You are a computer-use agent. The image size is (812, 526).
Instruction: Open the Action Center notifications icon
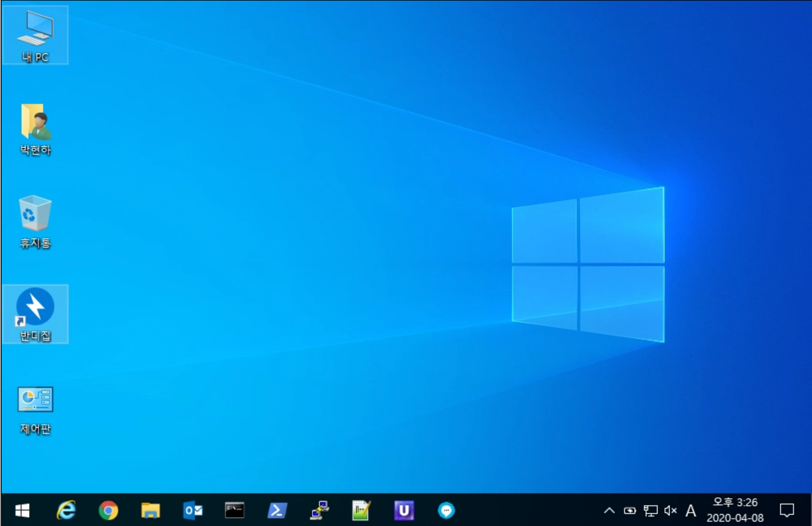tap(787, 510)
